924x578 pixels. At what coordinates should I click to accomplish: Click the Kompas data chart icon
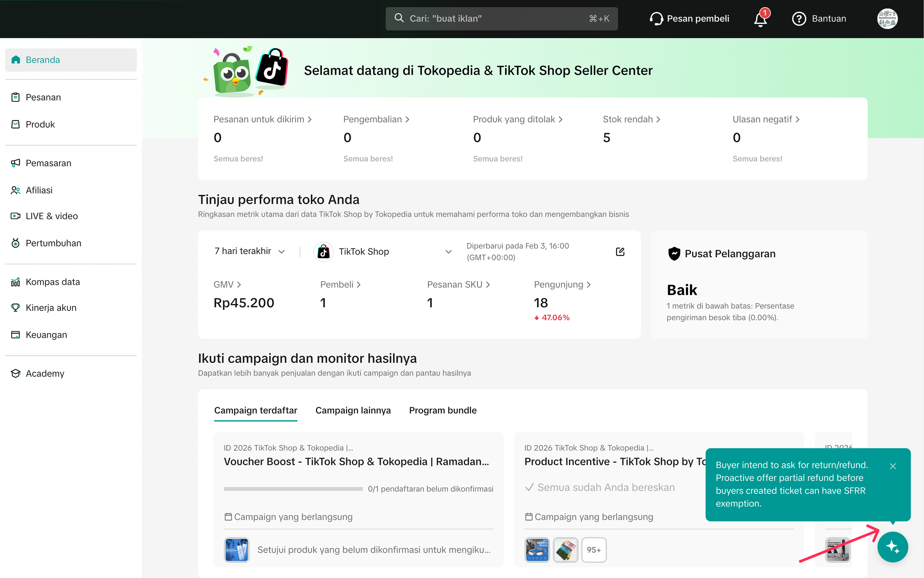(x=16, y=282)
